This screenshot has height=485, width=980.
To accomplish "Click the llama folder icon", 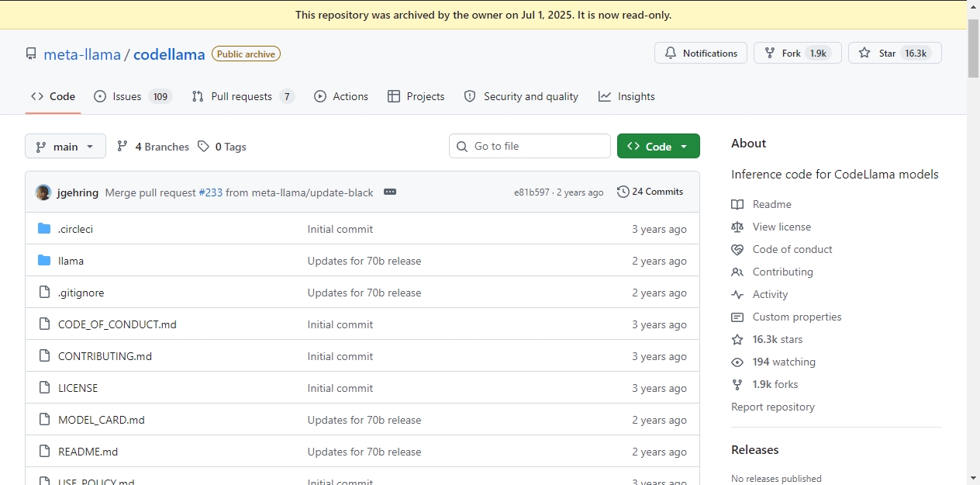I will [x=44, y=261].
